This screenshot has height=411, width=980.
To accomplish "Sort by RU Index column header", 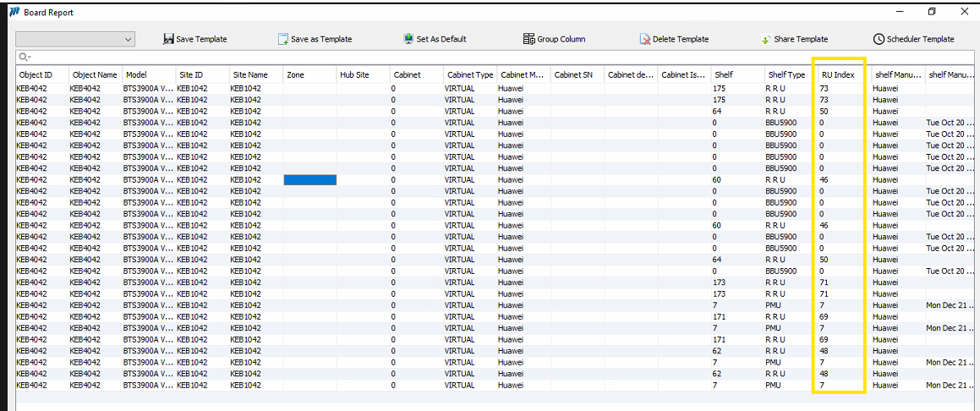I will [838, 75].
